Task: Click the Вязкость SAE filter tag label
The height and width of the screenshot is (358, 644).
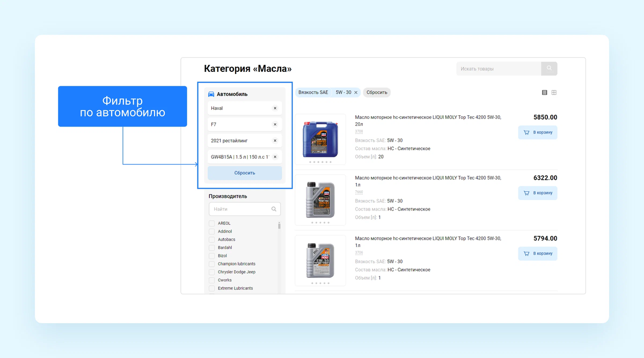Action: click(x=313, y=93)
